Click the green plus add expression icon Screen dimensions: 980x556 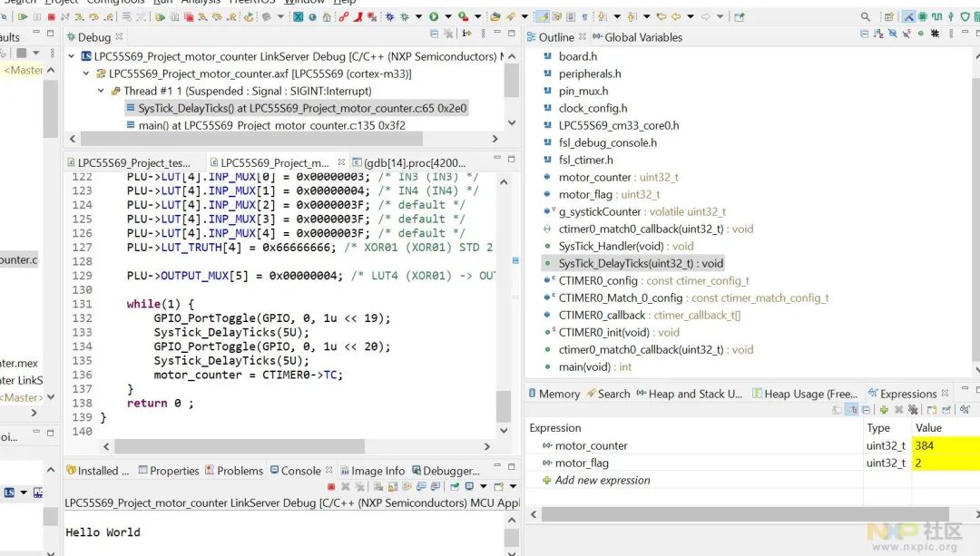[x=883, y=410]
